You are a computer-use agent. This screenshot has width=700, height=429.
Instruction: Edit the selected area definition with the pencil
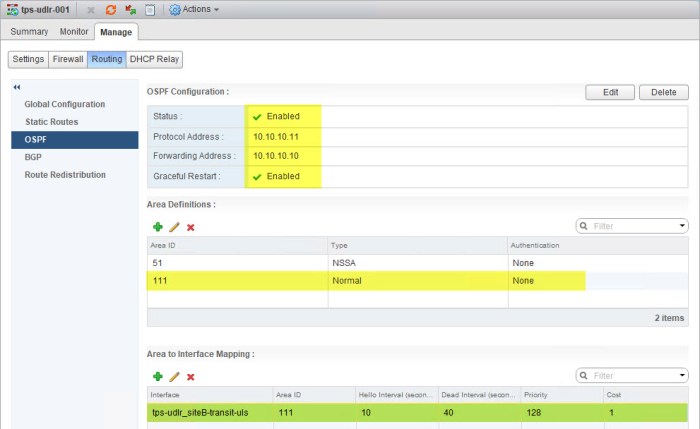(174, 227)
